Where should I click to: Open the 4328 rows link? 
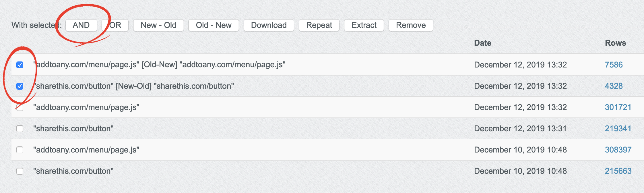(614, 86)
